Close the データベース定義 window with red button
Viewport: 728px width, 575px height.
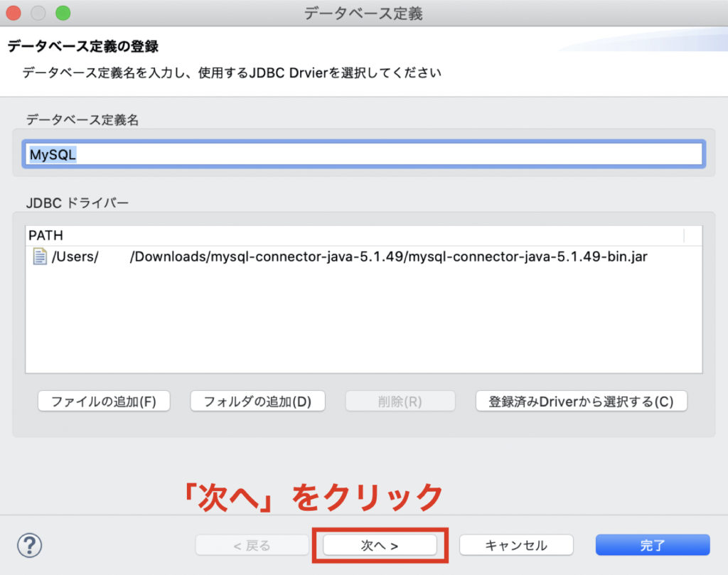(x=14, y=13)
